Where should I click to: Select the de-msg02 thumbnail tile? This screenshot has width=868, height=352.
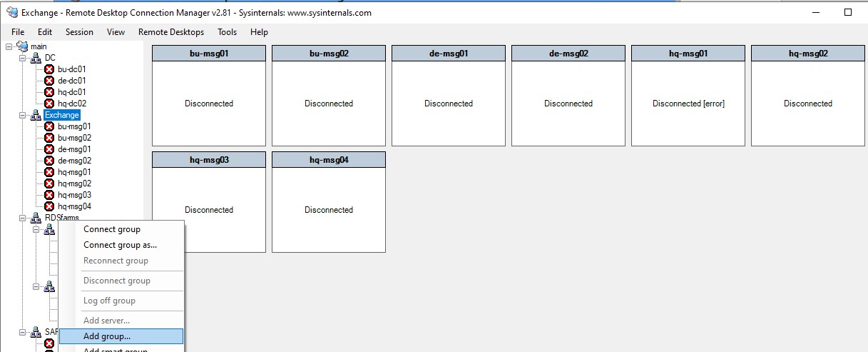tap(568, 96)
